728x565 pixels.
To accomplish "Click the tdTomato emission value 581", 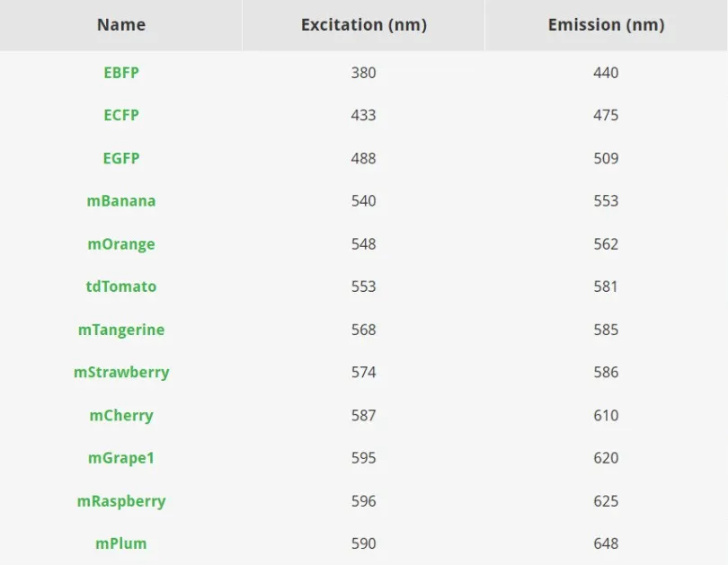I will [x=606, y=287].
